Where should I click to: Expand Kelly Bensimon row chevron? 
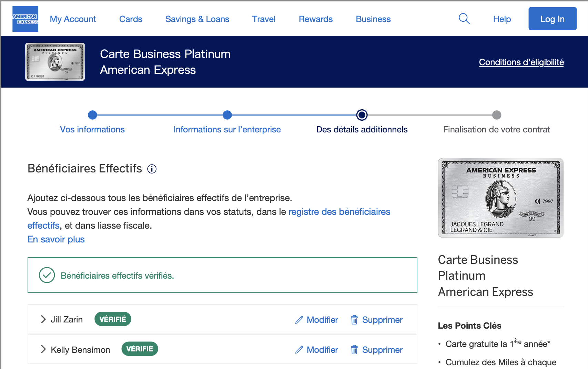[x=43, y=349]
